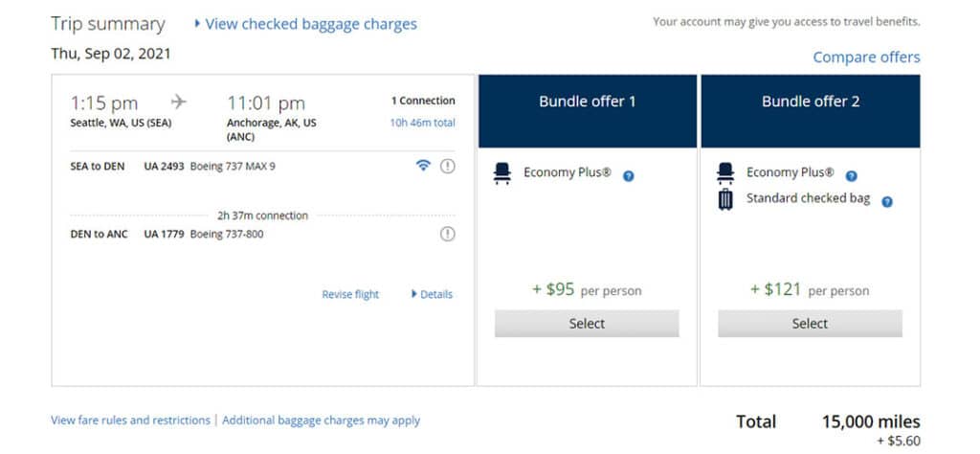The image size is (980, 454).
Task: Click the suitcase icon in Bundle offer 2
Action: [x=725, y=199]
